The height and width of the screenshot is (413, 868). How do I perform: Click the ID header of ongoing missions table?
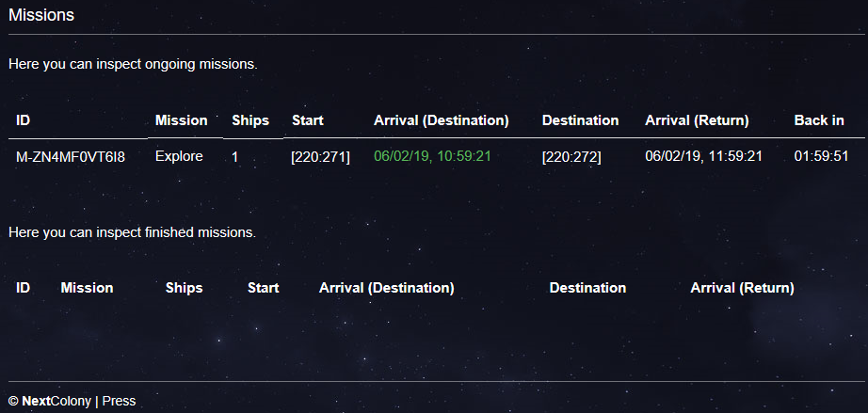24,120
